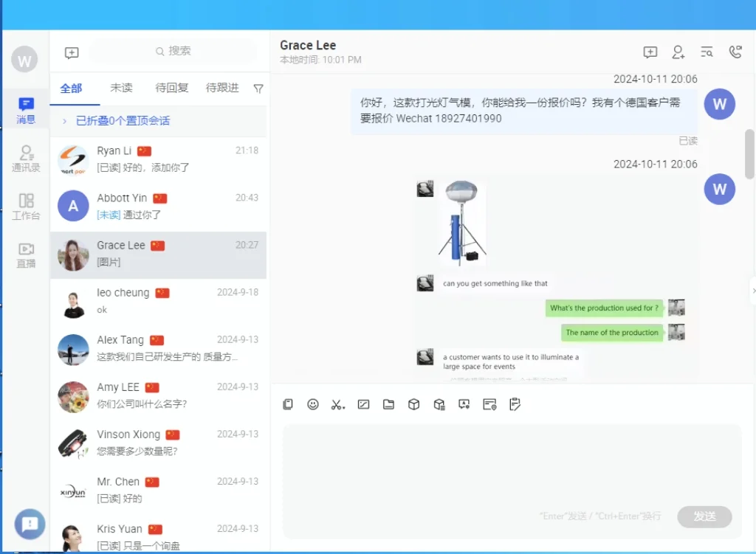Click Grace Lee's avatar in conversation list
This screenshot has width=756, height=554.
(73, 255)
